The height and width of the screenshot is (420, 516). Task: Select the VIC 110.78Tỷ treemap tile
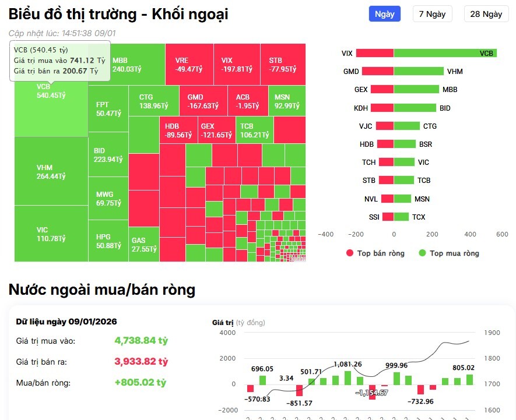(51, 234)
